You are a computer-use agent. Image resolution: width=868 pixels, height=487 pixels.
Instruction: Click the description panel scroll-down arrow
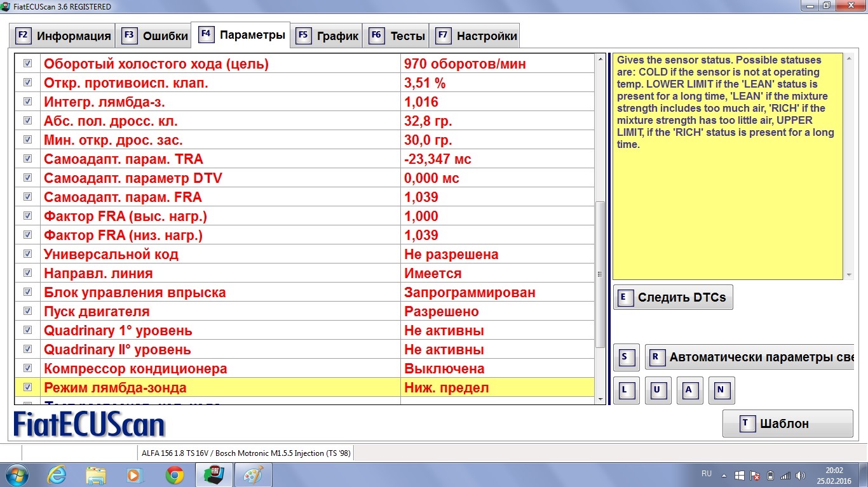click(849, 274)
